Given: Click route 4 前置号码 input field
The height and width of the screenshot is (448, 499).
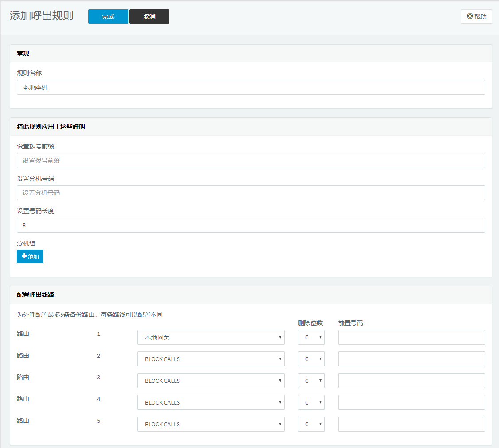Looking at the screenshot, I should (x=412, y=402).
